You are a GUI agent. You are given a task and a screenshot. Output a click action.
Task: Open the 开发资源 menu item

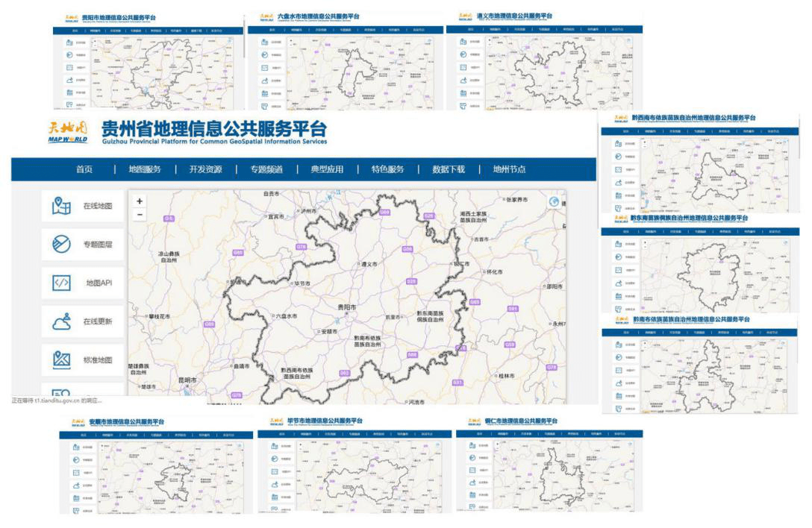(x=205, y=169)
